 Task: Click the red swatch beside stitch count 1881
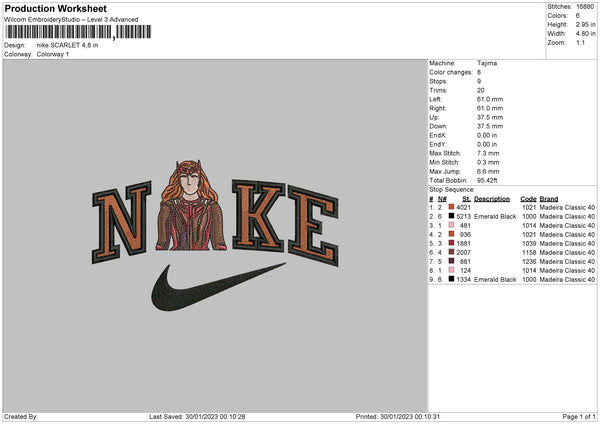click(x=452, y=243)
